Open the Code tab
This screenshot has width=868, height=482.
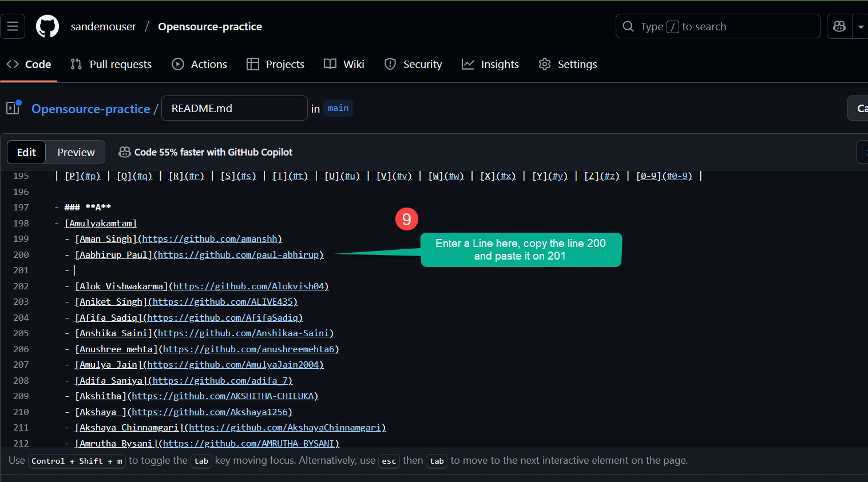[x=29, y=64]
